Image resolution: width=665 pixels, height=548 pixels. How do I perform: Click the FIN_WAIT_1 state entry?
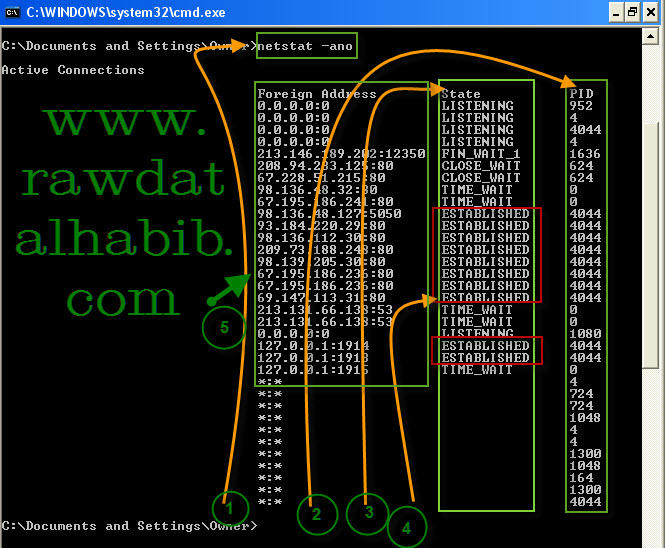pyautogui.click(x=481, y=154)
